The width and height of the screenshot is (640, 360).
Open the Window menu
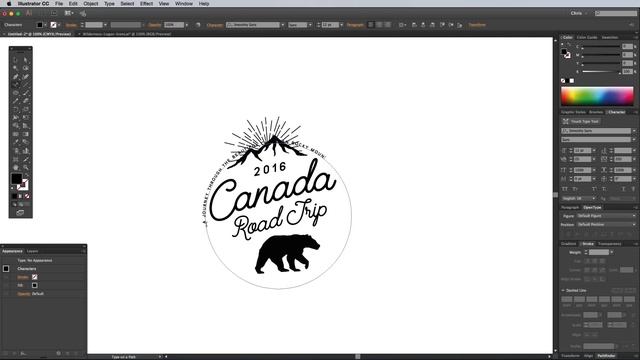(184, 4)
